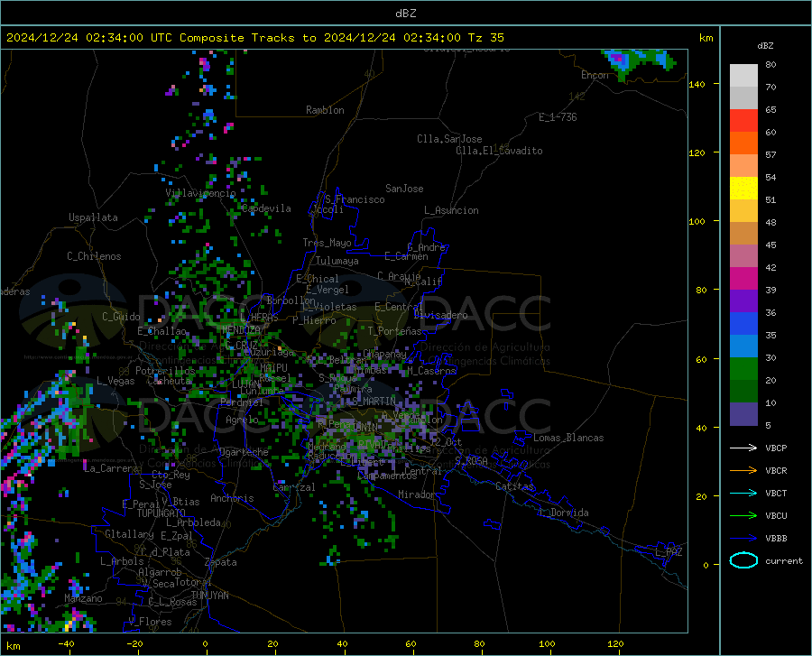Click the Clla.El_Cavadito label
This screenshot has width=812, height=656.
[499, 151]
